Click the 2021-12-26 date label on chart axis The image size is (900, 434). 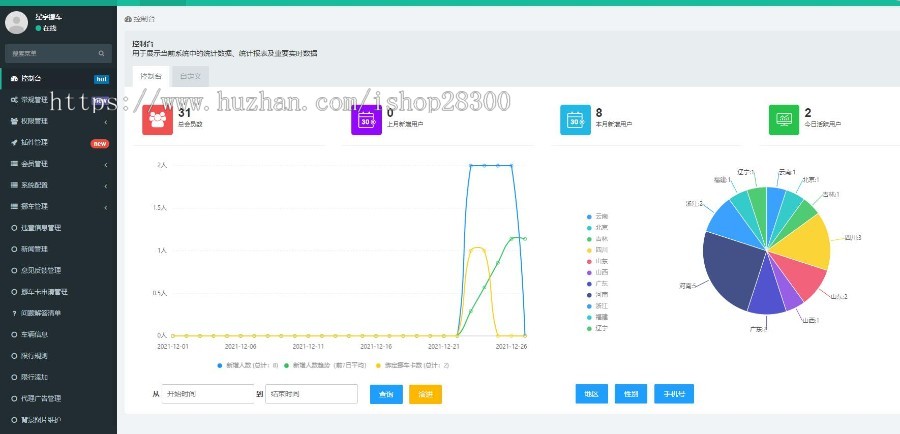coord(512,347)
